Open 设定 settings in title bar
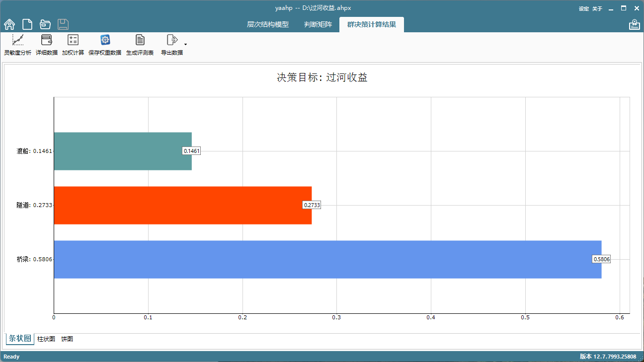The image size is (644, 362). tap(584, 8)
